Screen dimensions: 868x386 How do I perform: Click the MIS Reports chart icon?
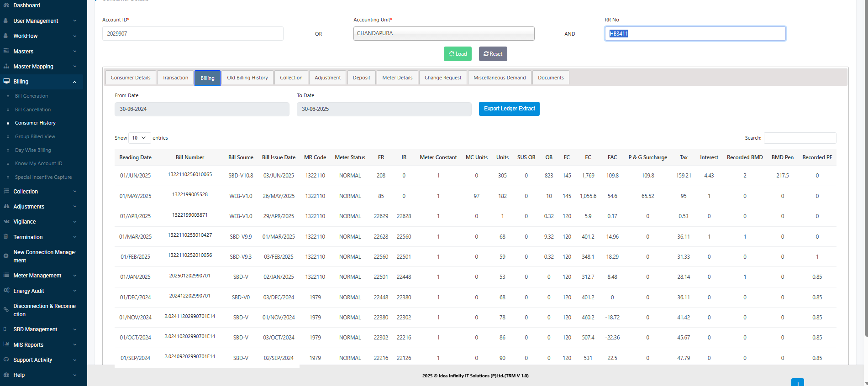coord(6,344)
